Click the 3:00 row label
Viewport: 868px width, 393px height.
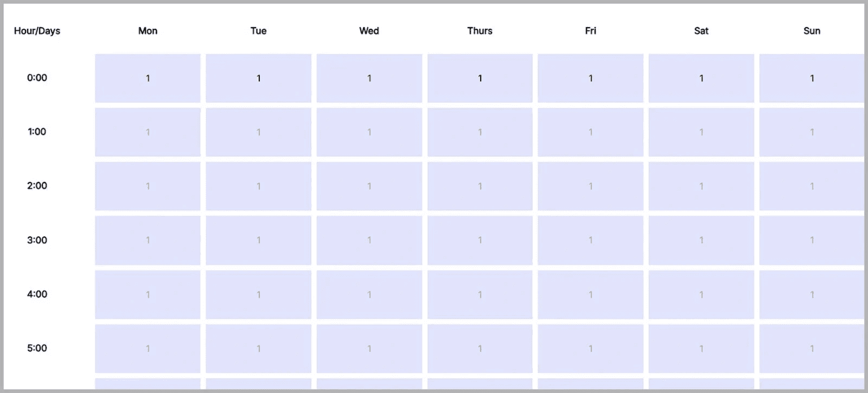36,240
